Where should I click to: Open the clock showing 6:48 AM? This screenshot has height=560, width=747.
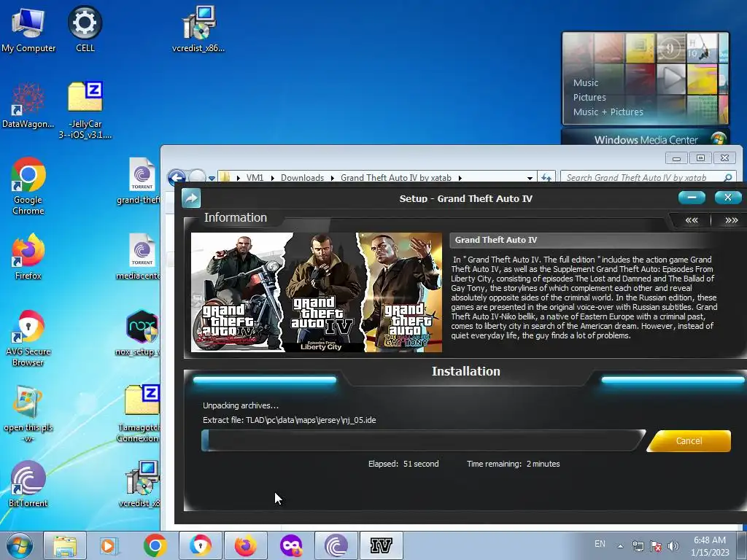click(x=710, y=546)
